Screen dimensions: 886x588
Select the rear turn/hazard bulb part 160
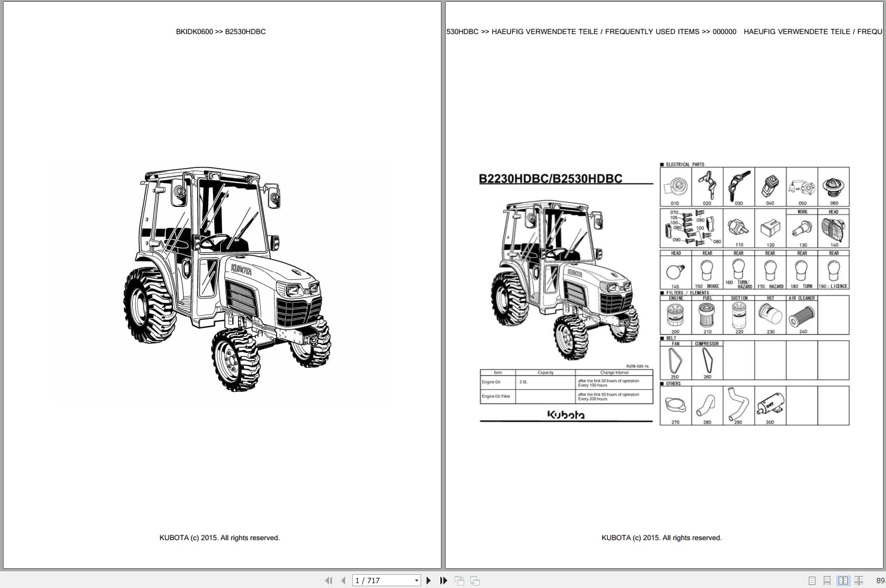coord(739,270)
